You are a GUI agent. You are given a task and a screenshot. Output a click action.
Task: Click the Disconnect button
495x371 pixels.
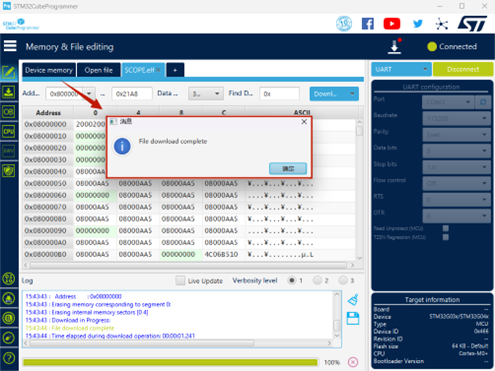tap(463, 69)
